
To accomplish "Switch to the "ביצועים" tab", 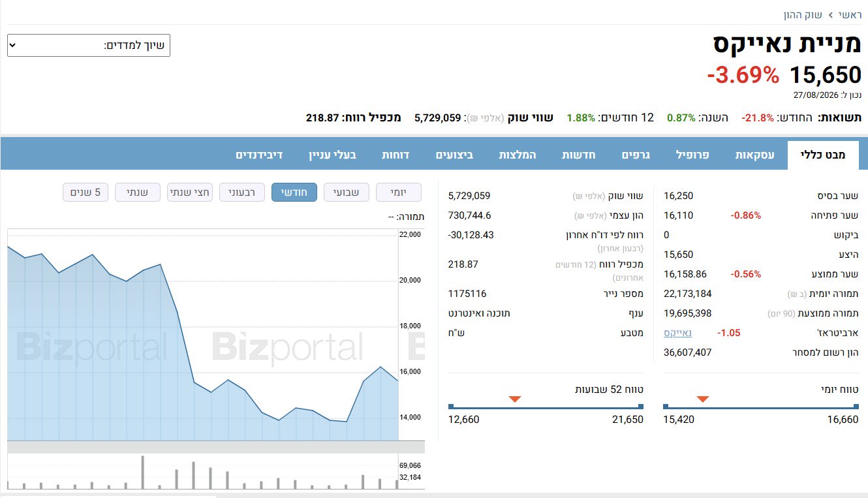I will click(x=454, y=155).
